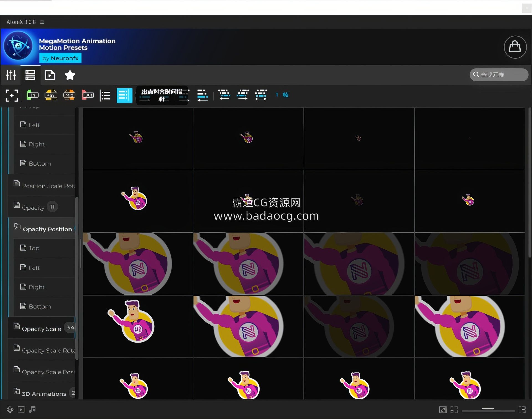Viewport: 532px width, 419px height.
Task: Show favorites with the star tab
Action: pos(70,75)
